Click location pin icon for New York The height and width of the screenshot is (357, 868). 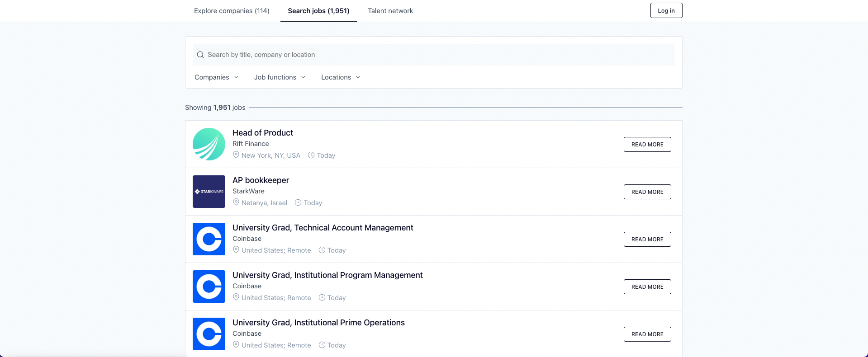[x=236, y=155]
